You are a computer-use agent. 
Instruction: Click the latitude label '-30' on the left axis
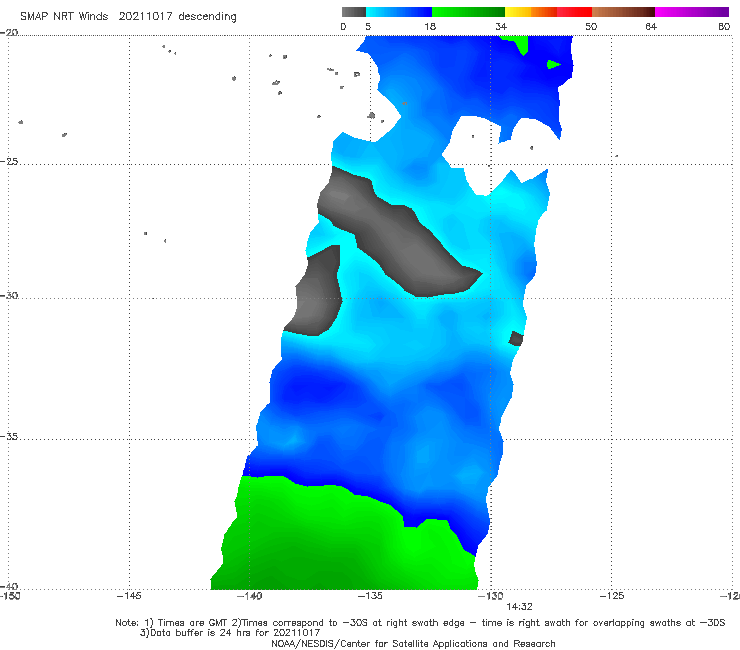[x=9, y=295]
